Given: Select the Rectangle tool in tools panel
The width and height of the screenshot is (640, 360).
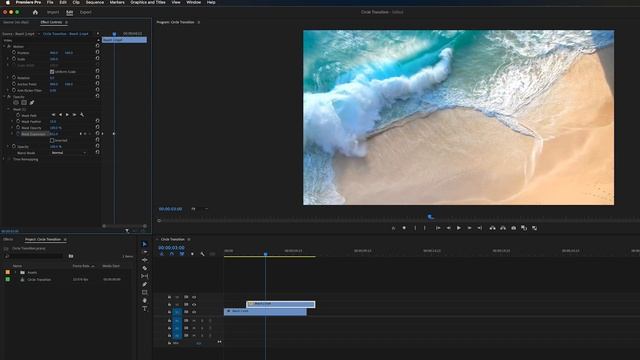Looking at the screenshot, I should click(x=144, y=293).
